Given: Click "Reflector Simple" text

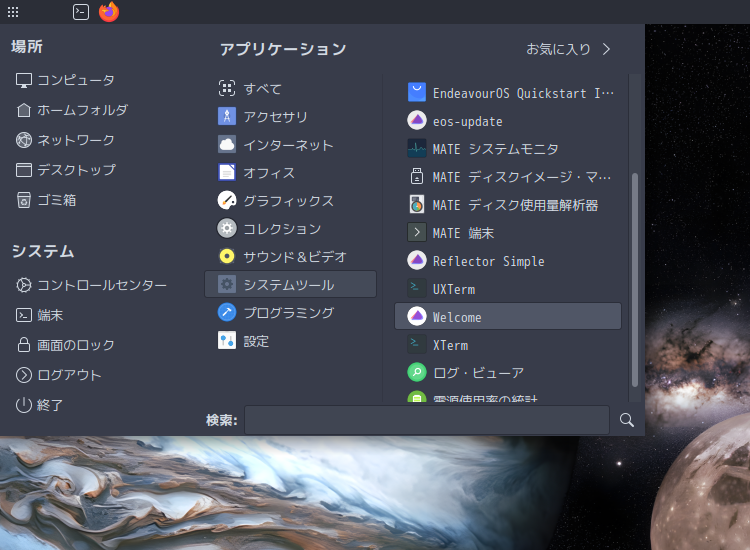Looking at the screenshot, I should (488, 261).
